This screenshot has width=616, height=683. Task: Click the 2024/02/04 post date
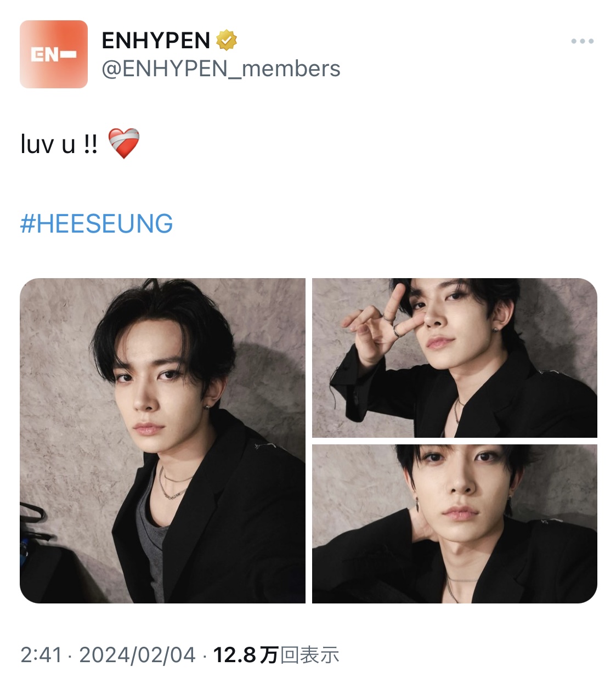[137, 655]
